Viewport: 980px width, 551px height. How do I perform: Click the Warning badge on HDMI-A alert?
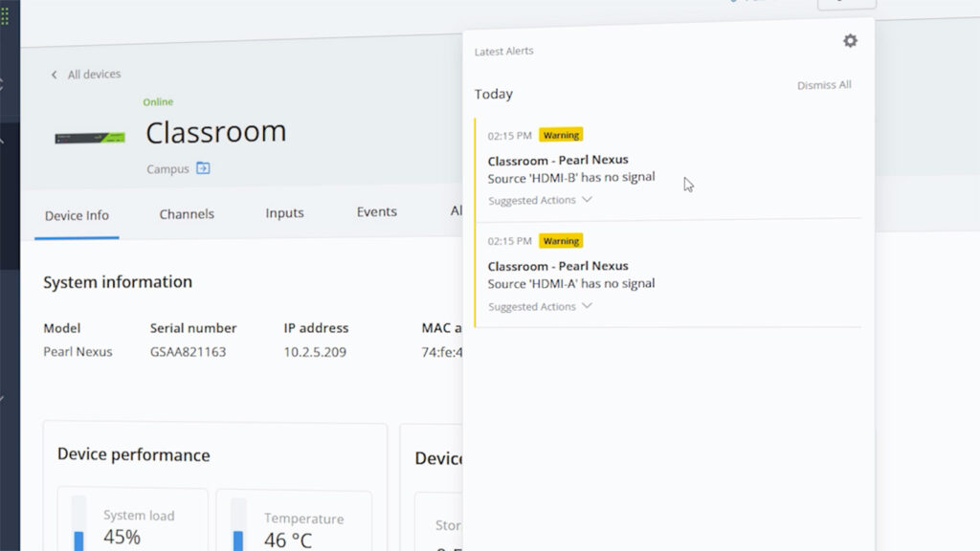click(x=561, y=241)
